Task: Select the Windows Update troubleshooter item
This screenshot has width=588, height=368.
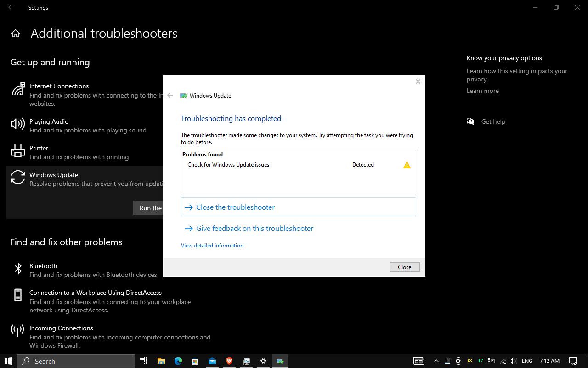Action: 85,179
